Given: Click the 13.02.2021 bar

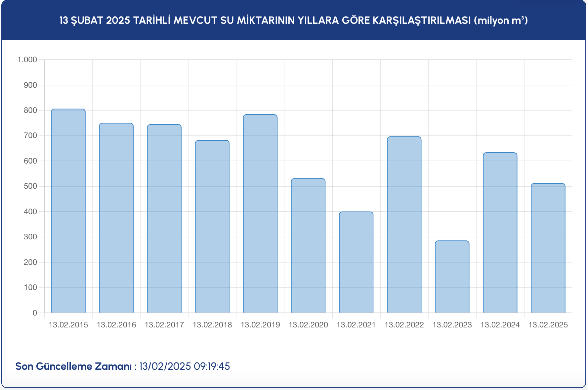Looking at the screenshot, I should click(356, 262).
